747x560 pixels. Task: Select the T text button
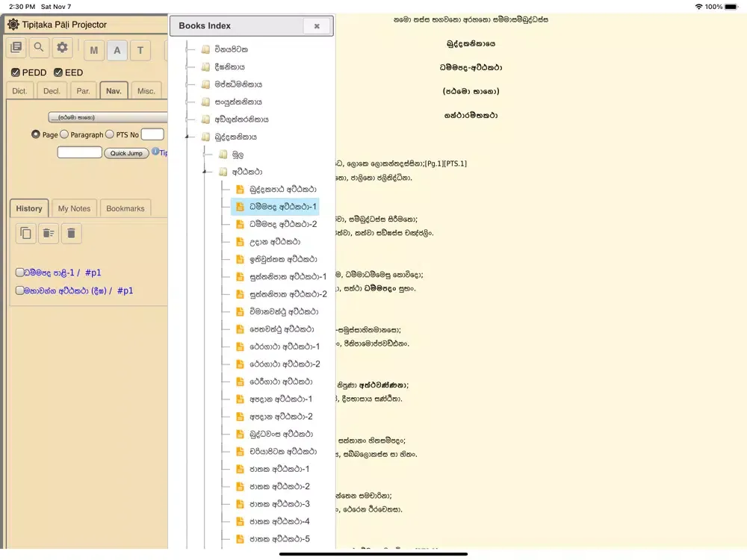(140, 51)
